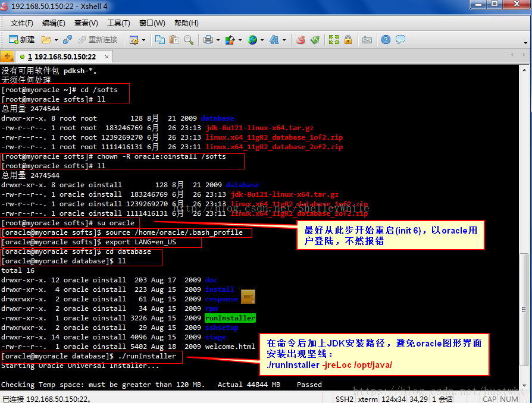This screenshot has width=532, height=403.
Task: Click the small box icon beside 'response'
Action: coord(248,297)
